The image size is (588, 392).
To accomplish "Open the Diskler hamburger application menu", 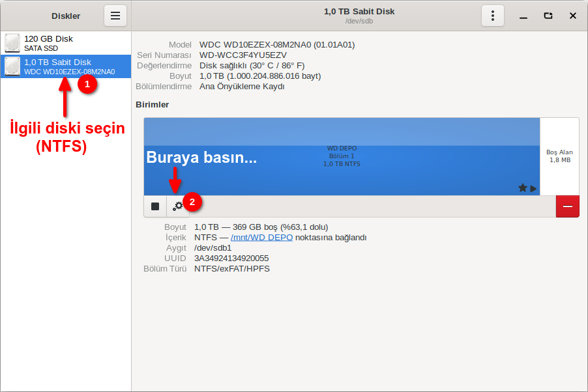I will click(115, 16).
